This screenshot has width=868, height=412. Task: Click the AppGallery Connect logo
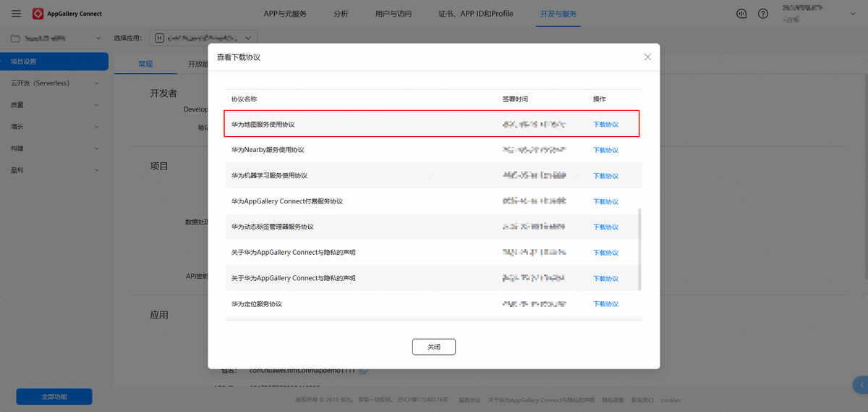click(38, 14)
